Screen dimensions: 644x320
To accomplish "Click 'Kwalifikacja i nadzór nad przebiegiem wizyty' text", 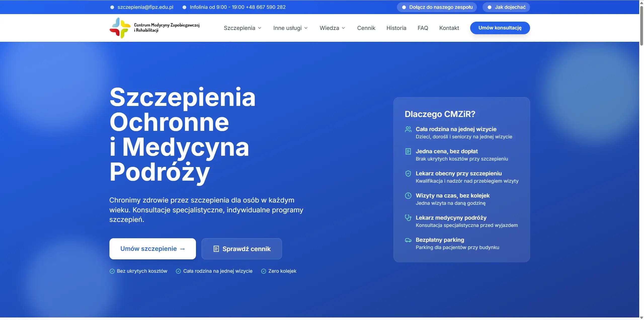I will coord(467,181).
